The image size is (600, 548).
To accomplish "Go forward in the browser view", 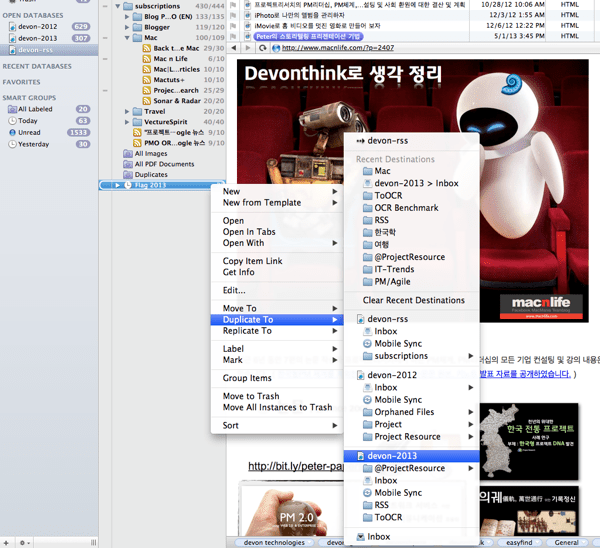I will [x=248, y=48].
